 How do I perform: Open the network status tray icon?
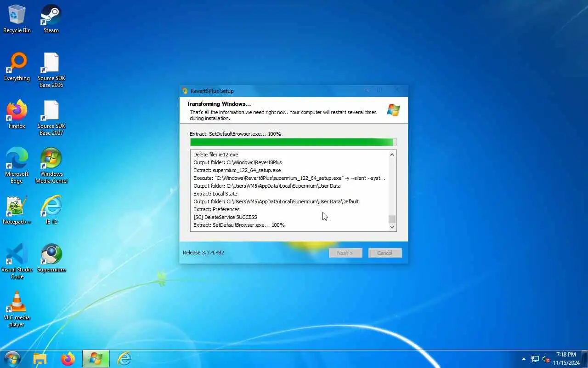pos(535,359)
